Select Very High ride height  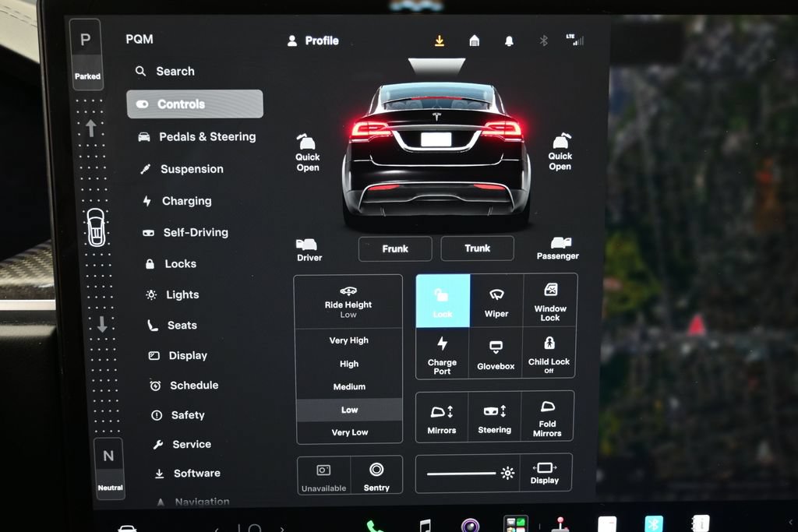coord(349,340)
